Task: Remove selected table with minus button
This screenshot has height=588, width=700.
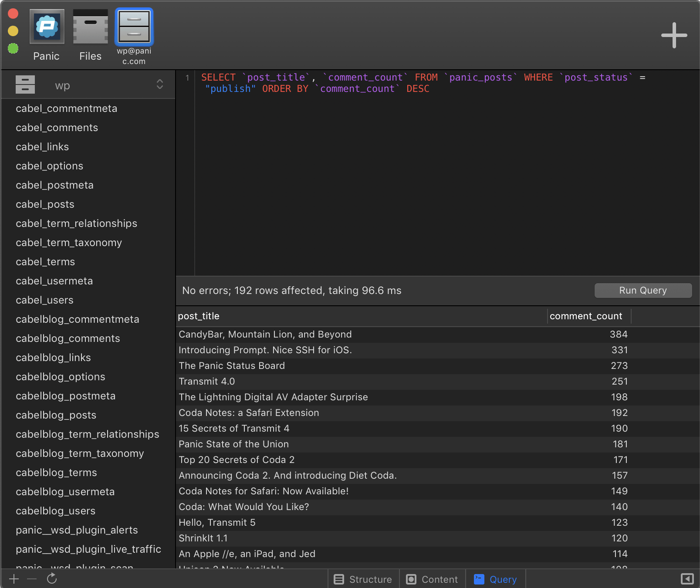Action: [32, 579]
